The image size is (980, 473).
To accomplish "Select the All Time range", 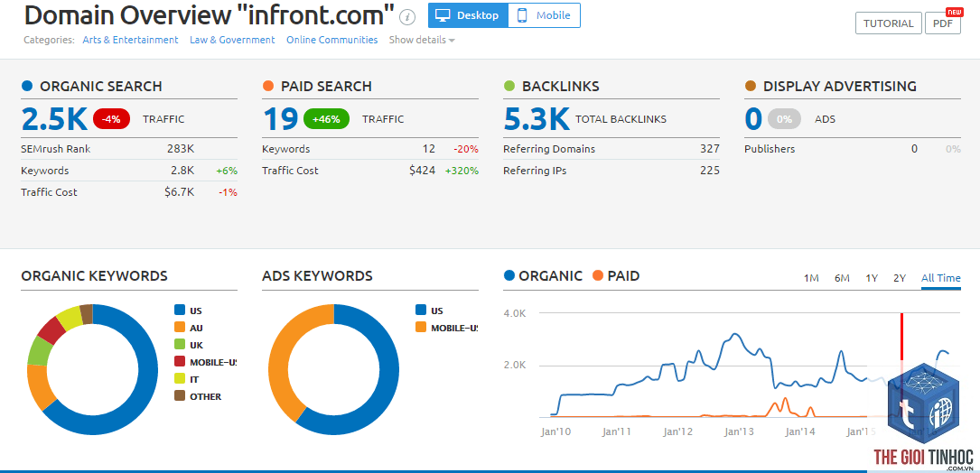I will click(940, 279).
